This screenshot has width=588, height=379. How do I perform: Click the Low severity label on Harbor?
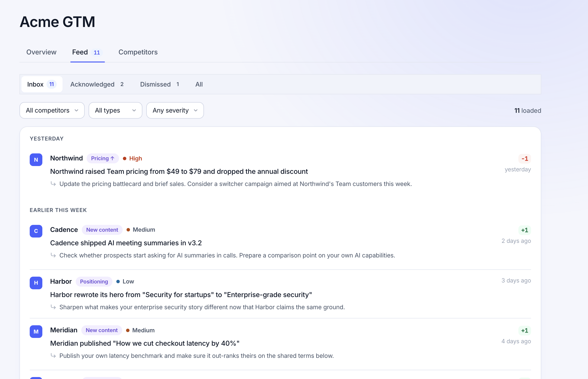[125, 282]
